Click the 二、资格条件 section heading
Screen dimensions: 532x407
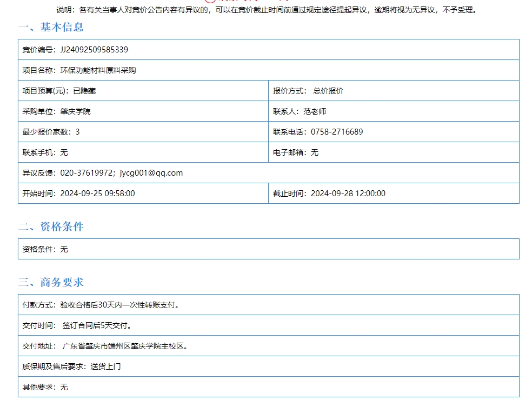point(51,226)
